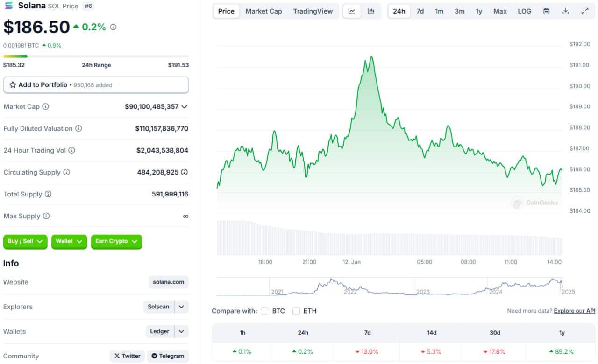
Task: Click the 0.001981 BTC value
Action: (21, 45)
